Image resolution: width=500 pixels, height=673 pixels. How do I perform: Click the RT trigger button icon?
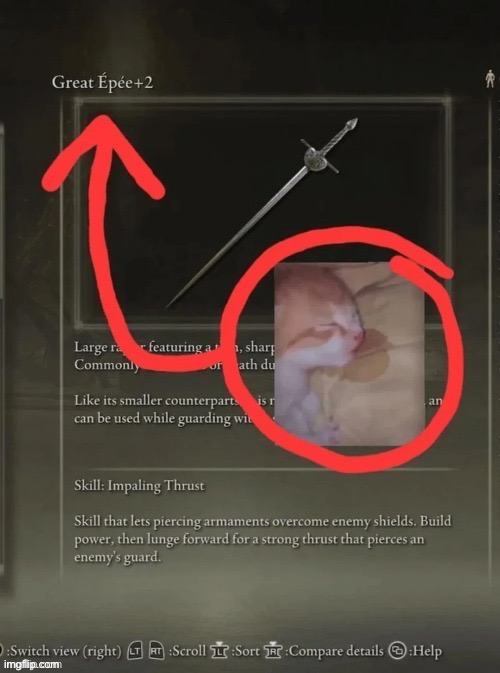click(156, 651)
